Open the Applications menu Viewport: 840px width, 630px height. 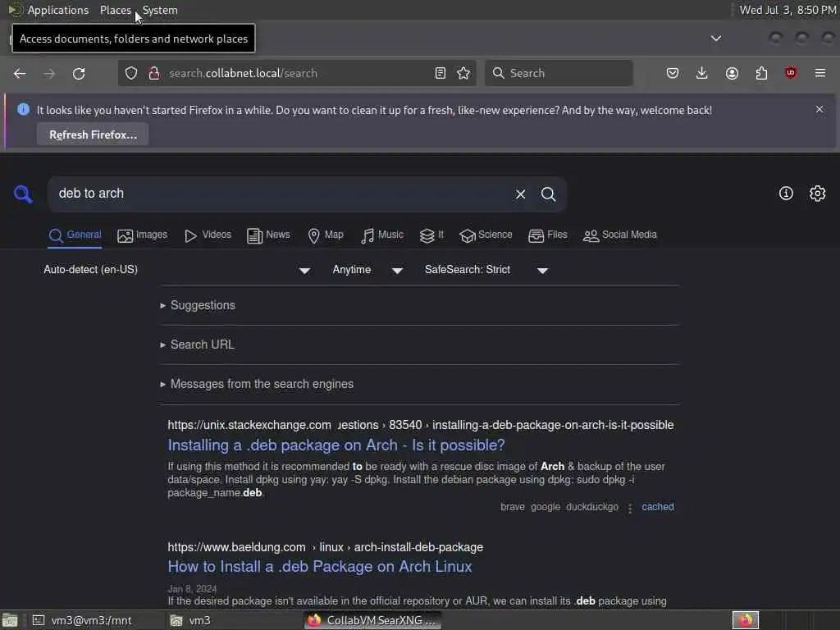[58, 10]
